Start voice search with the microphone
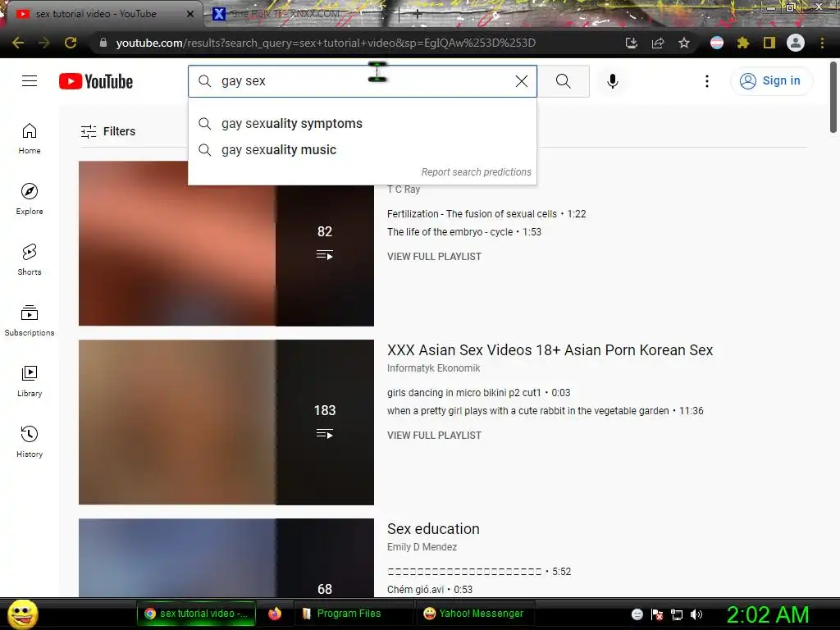 [612, 81]
